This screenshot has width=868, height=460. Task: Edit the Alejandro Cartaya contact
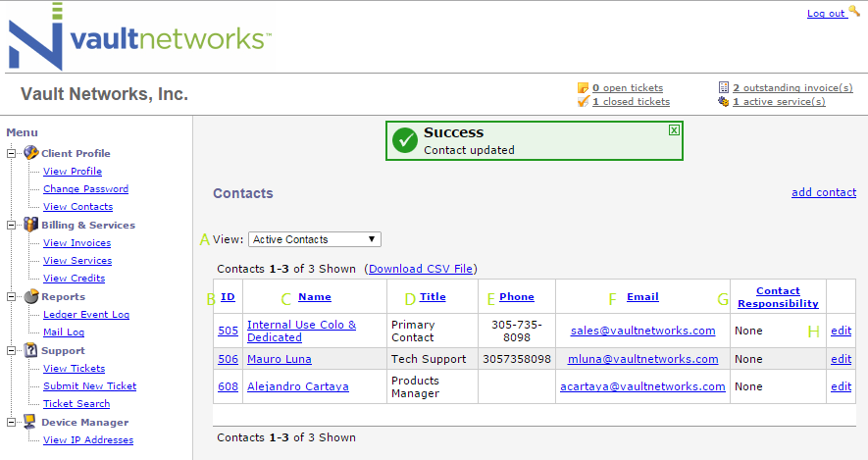click(x=841, y=386)
